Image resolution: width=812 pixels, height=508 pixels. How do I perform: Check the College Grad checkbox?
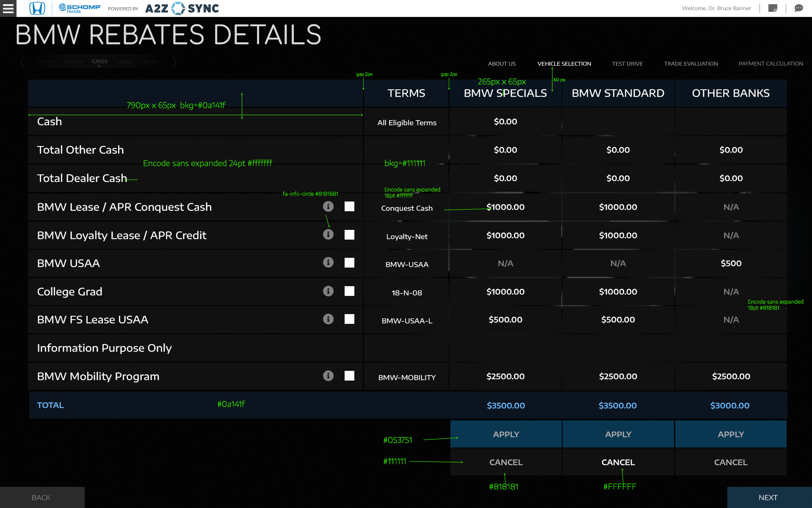[x=349, y=291]
